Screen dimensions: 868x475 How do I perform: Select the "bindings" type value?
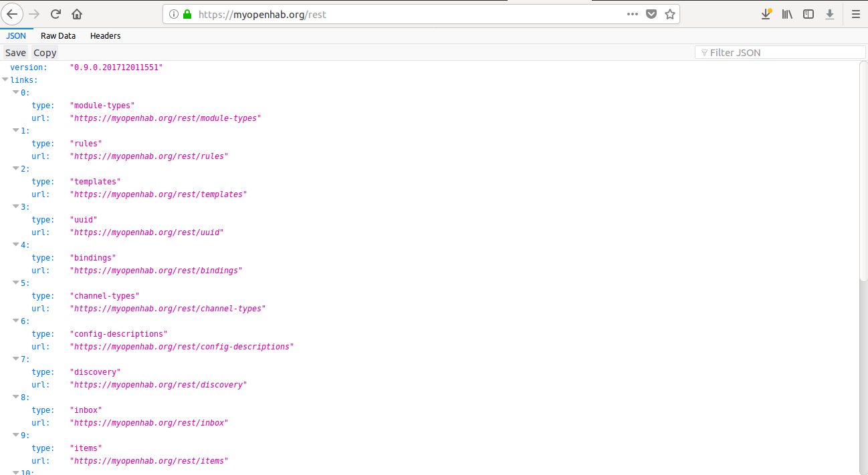point(93,258)
